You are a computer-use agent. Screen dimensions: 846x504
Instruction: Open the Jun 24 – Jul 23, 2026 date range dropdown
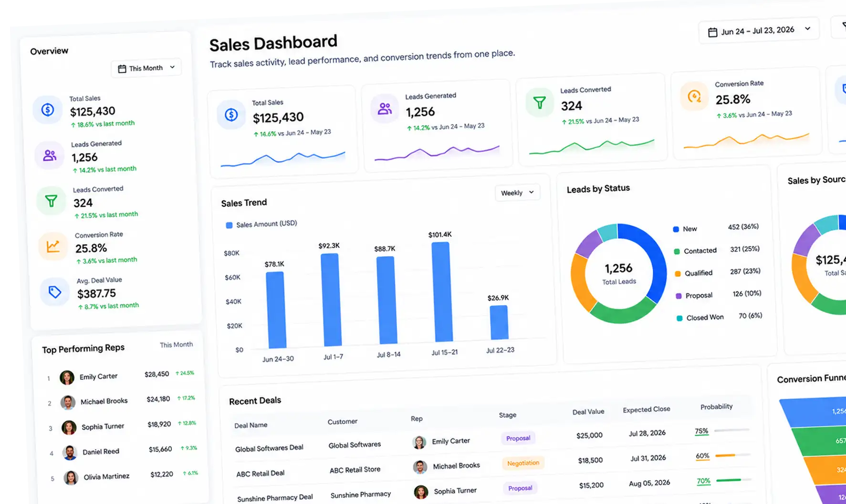pyautogui.click(x=759, y=31)
